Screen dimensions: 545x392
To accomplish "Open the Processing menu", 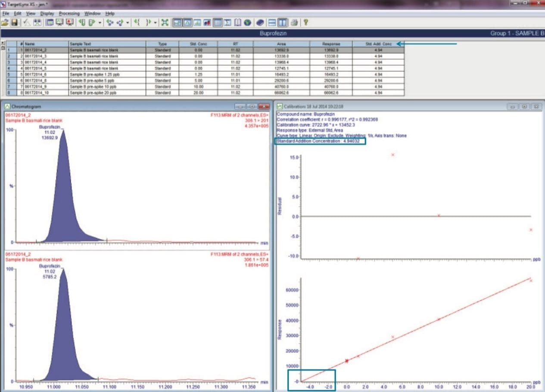I will point(69,14).
